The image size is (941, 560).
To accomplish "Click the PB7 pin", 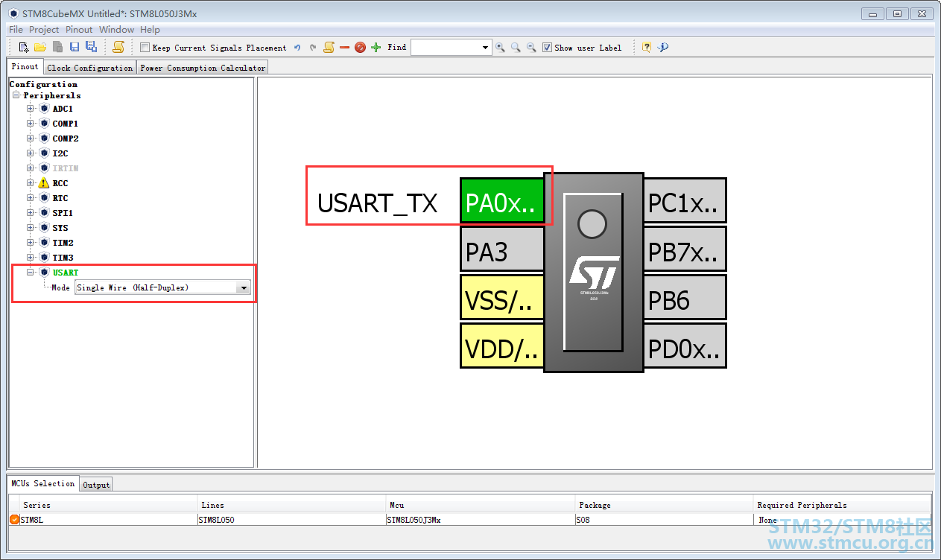I will coord(685,249).
